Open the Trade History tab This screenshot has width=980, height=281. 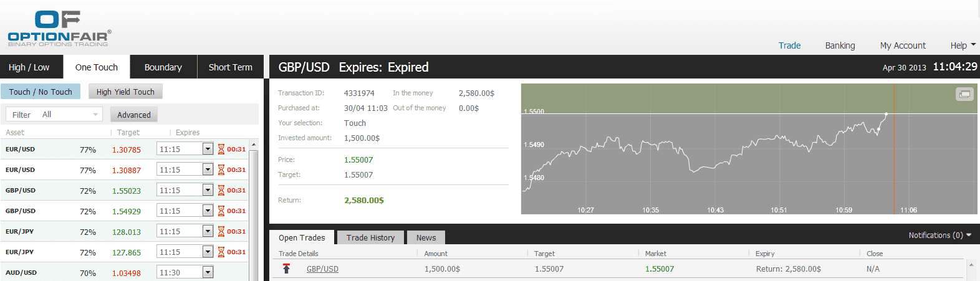pos(370,237)
